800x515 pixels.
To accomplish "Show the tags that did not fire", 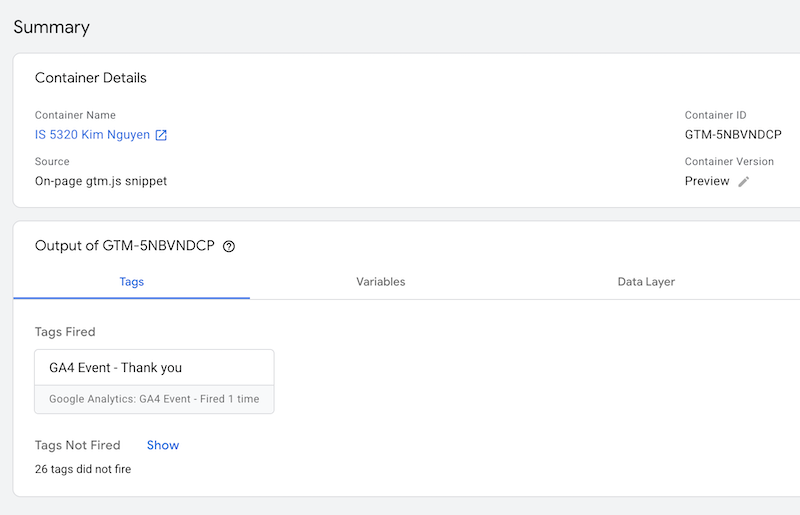I will point(163,445).
